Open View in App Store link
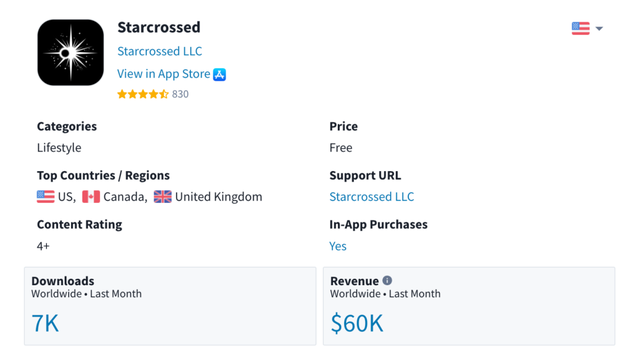 point(164,74)
